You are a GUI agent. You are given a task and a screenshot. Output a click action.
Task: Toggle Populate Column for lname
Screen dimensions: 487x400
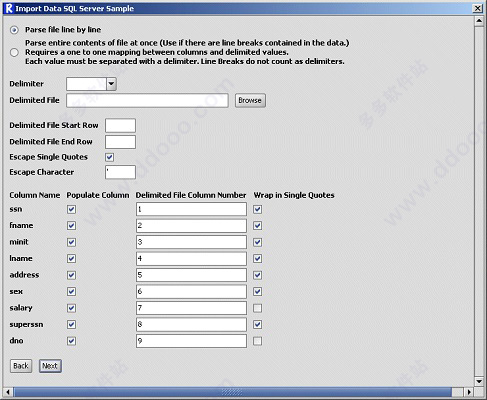click(71, 259)
